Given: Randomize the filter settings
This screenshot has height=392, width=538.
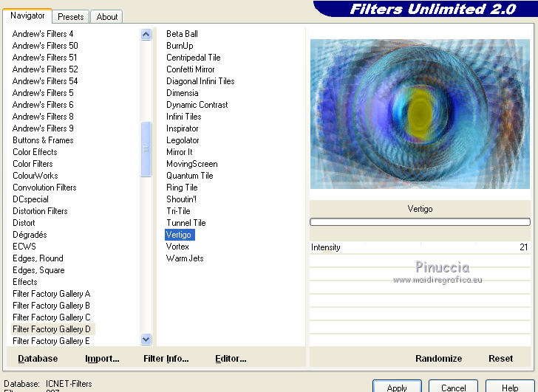Looking at the screenshot, I should coord(438,359).
